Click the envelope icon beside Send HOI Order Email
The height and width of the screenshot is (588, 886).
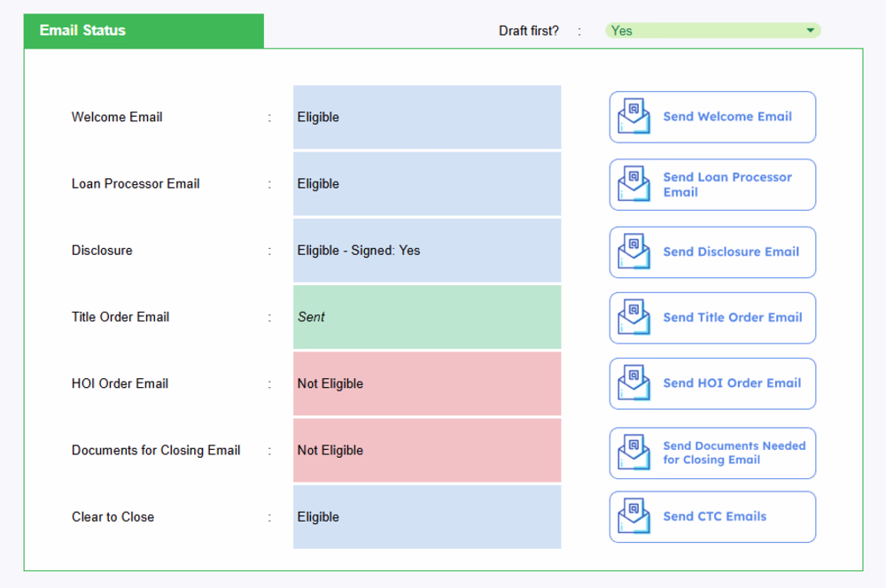tap(634, 383)
